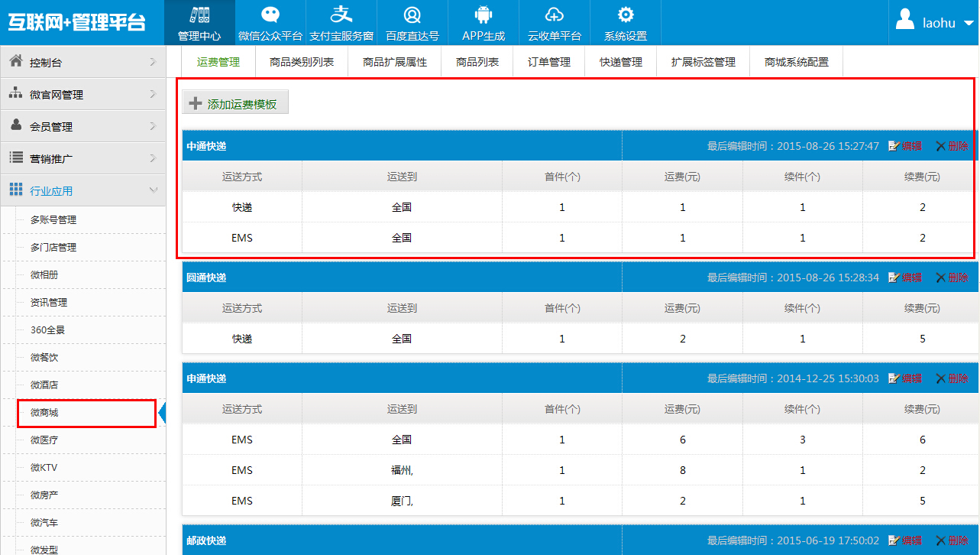Open the 百度直达号 icon
This screenshot has width=980, height=555.
click(412, 15)
